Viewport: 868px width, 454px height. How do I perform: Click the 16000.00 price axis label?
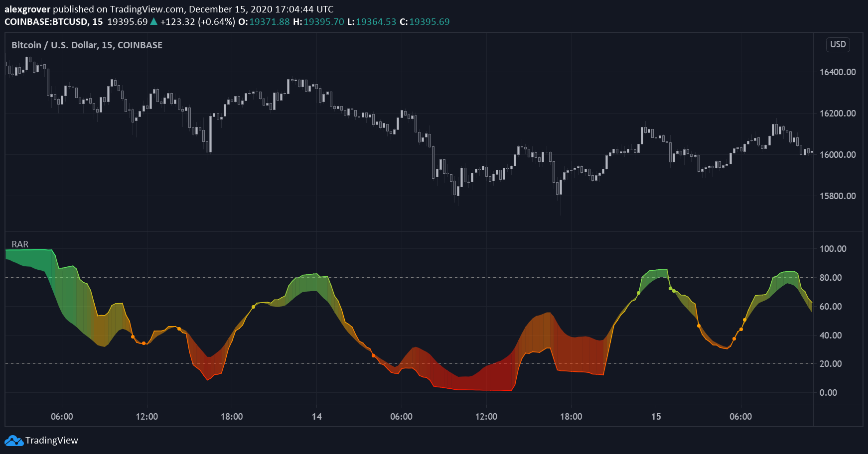tap(838, 155)
